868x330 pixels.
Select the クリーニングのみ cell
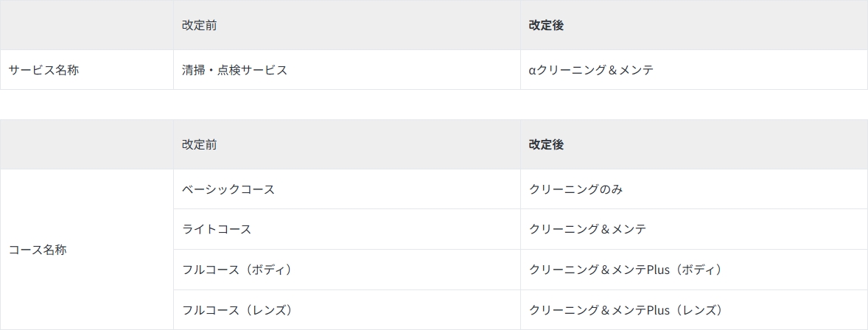tap(575, 189)
